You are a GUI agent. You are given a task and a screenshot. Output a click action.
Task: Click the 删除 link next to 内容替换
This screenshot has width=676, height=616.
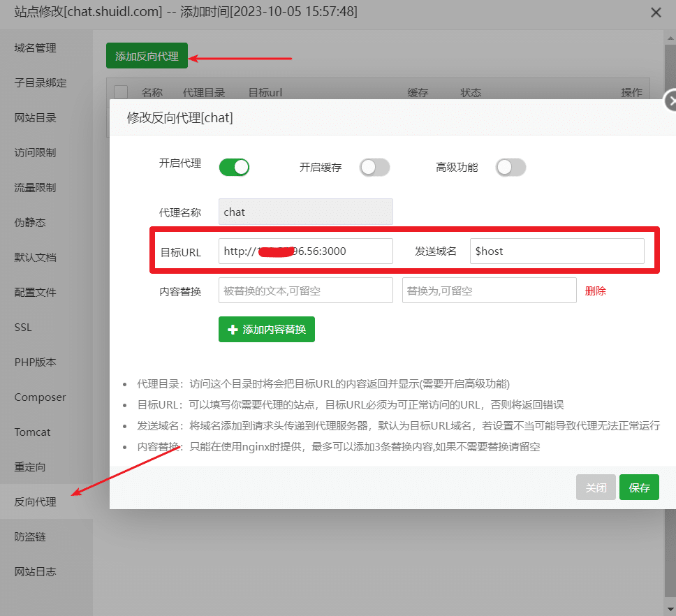[x=595, y=290]
